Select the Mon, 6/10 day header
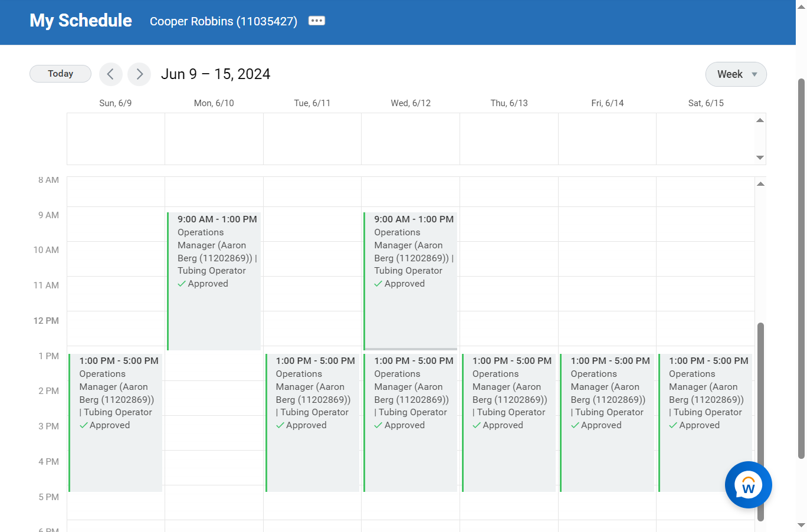This screenshot has width=807, height=532. point(214,103)
